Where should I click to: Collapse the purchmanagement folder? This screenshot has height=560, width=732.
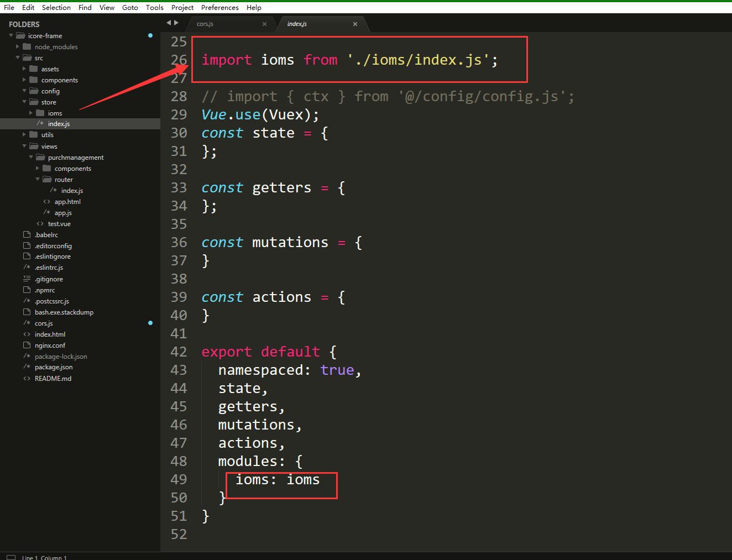(31, 158)
